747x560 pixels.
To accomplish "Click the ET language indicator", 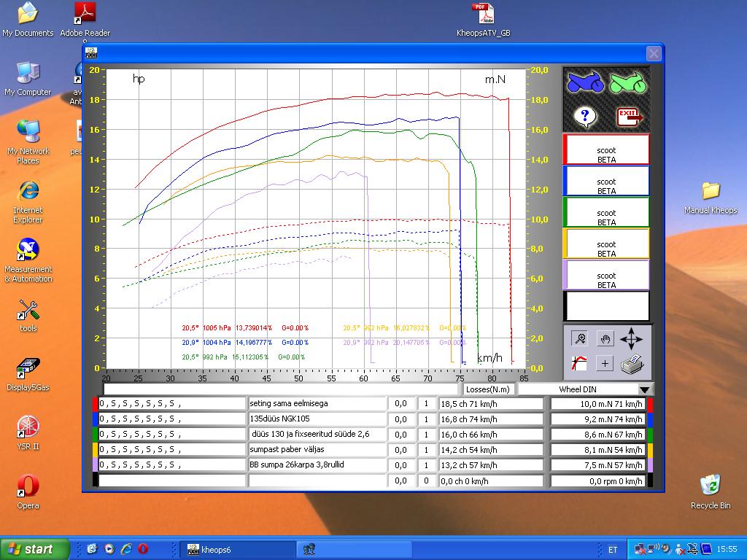I will [613, 550].
